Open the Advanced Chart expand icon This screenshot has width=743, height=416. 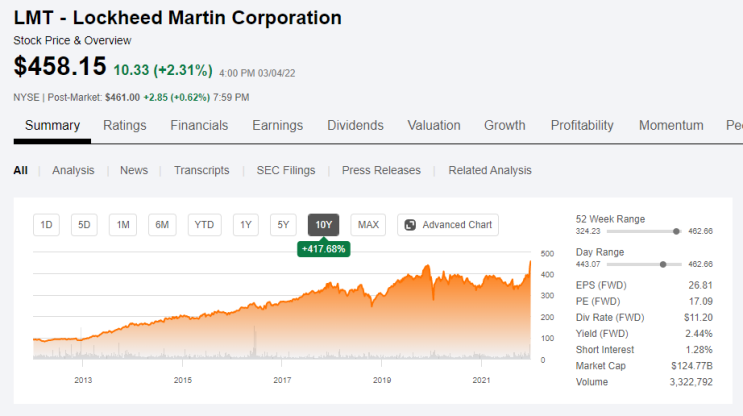click(x=410, y=225)
